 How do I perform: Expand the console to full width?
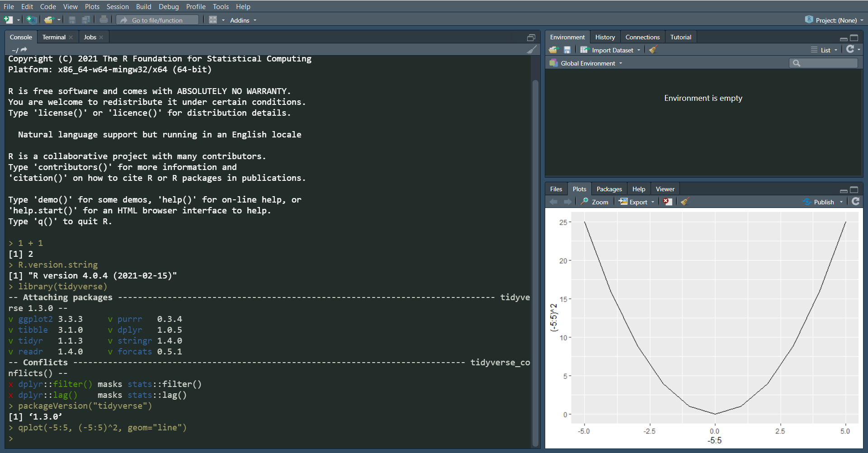(532, 38)
